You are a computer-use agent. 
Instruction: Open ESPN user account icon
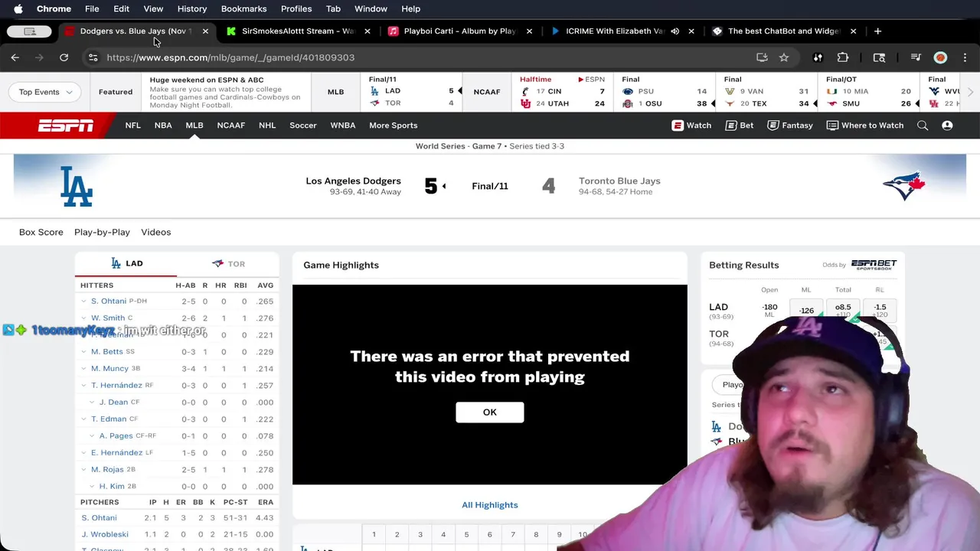tap(947, 126)
